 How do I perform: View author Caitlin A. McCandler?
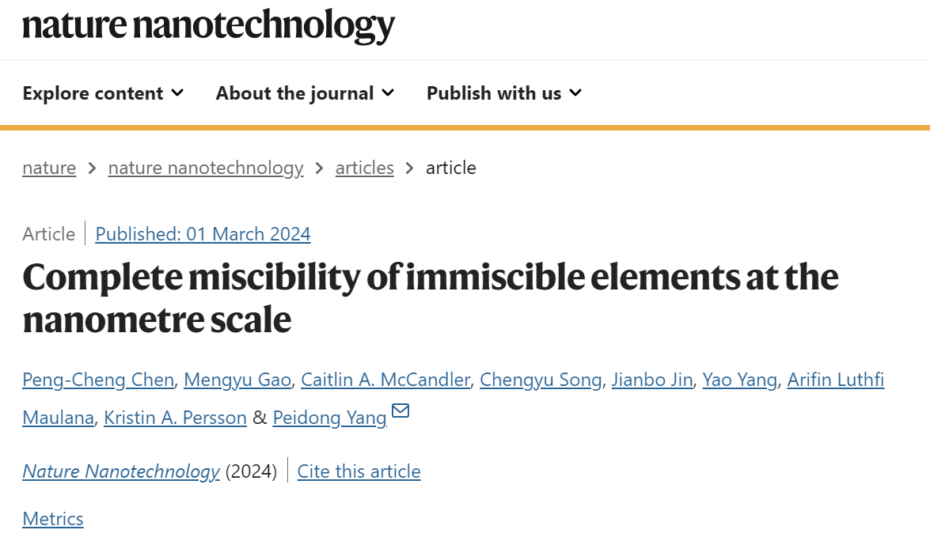[385, 379]
